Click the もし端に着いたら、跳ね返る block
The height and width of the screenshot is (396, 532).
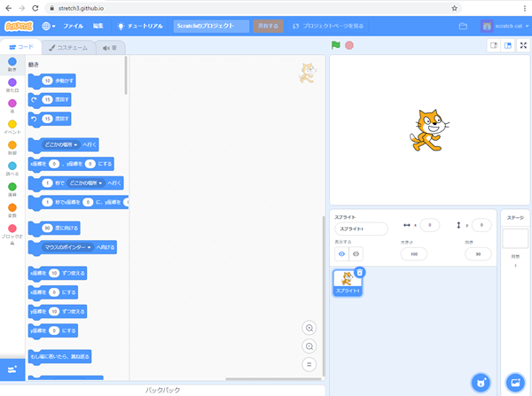pos(59,357)
